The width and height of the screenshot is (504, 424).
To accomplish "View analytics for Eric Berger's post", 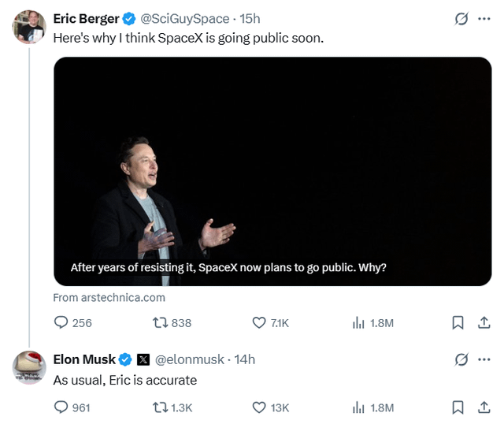I will (358, 322).
